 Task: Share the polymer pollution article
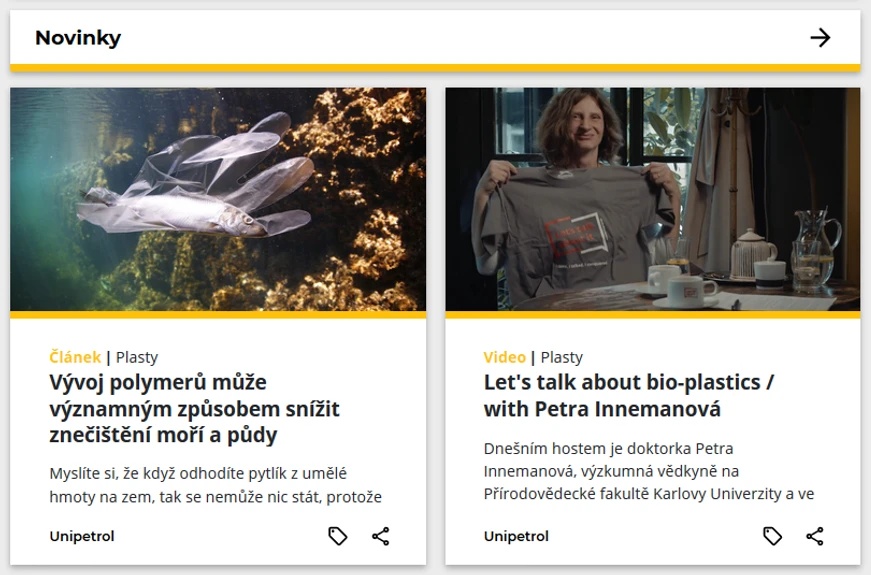[x=381, y=536]
